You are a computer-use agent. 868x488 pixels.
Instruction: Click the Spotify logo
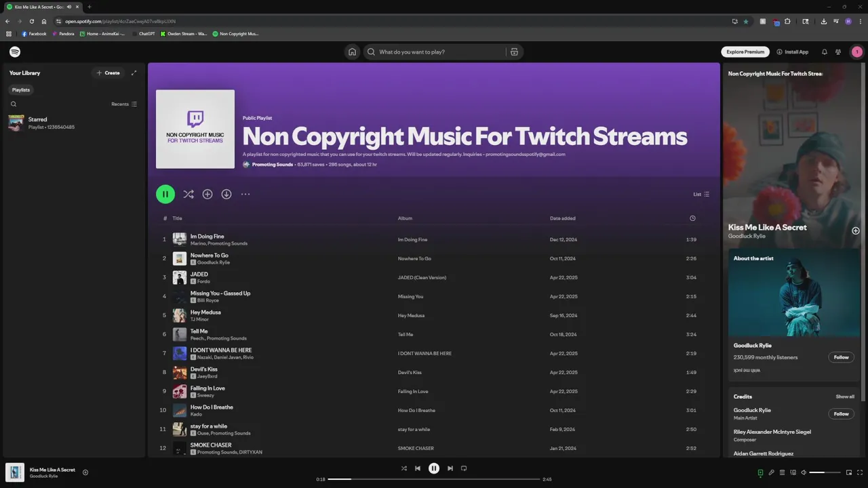pyautogui.click(x=15, y=52)
